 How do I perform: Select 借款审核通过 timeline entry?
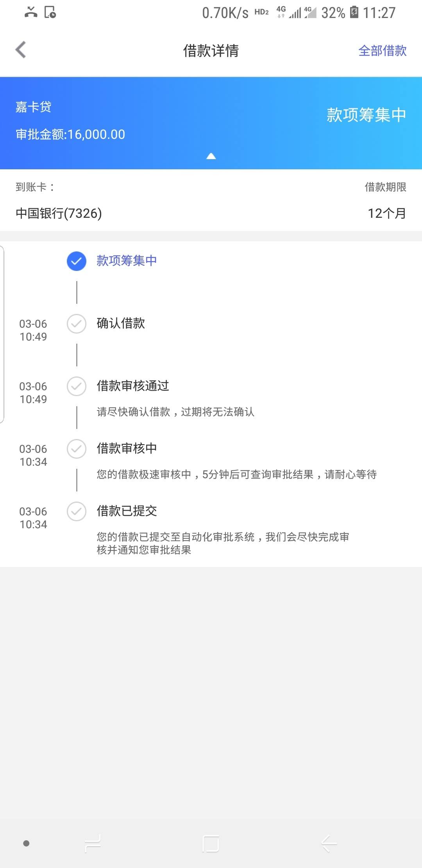coord(133,386)
